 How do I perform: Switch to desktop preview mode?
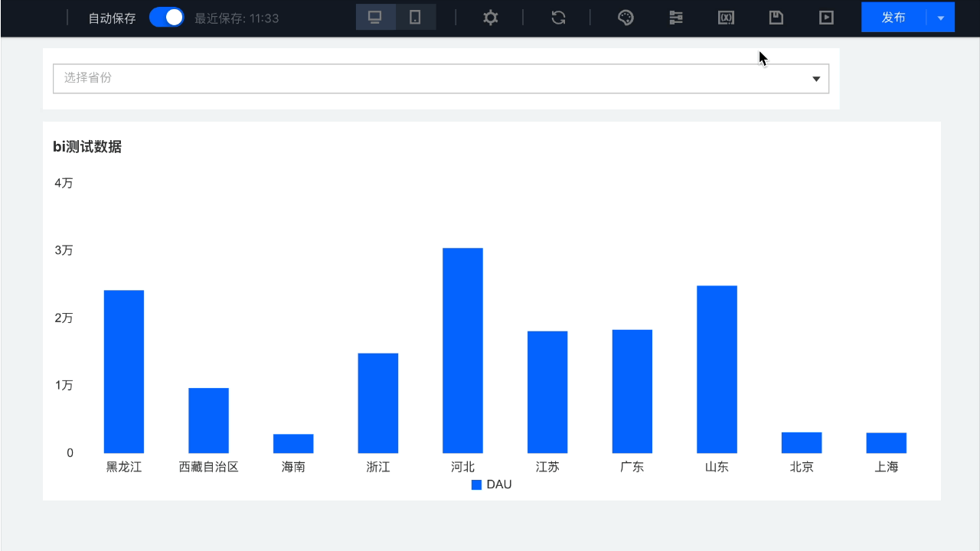[375, 17]
